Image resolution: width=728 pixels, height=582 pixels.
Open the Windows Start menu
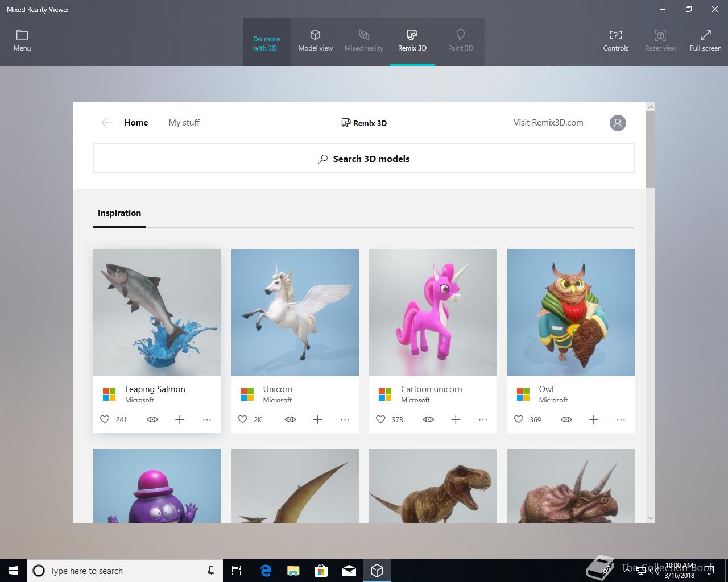pyautogui.click(x=14, y=571)
